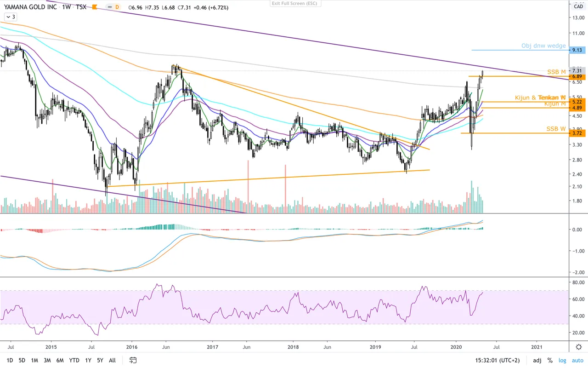Toggle auto scale mode
The image size is (588, 368).
coord(577,360)
